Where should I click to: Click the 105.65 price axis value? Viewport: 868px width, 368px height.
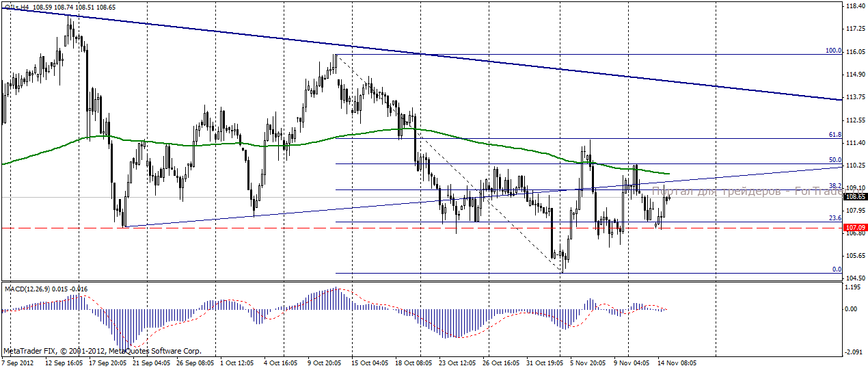coord(854,256)
